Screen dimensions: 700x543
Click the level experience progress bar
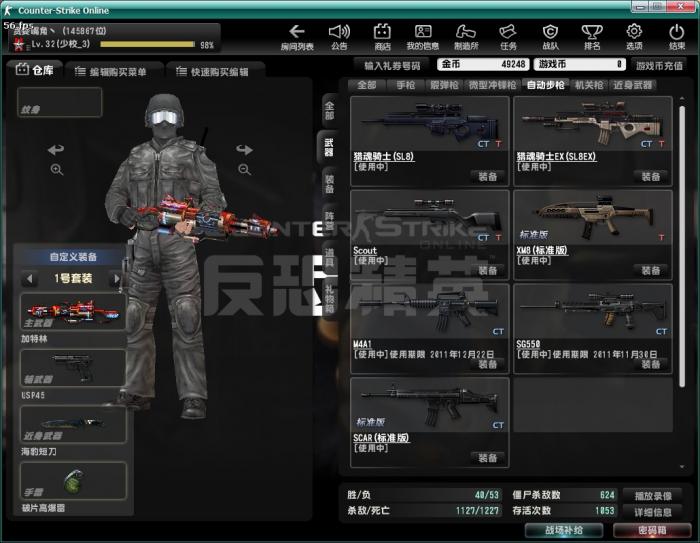click(148, 44)
